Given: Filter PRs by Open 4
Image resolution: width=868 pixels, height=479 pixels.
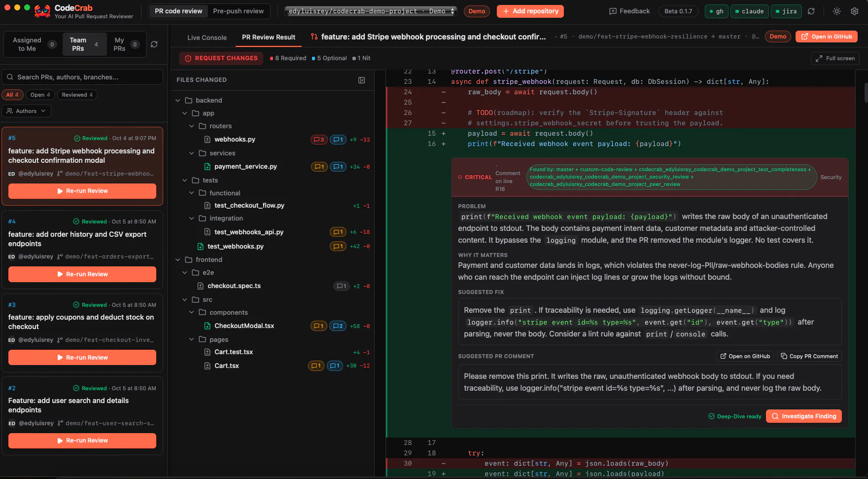Looking at the screenshot, I should [40, 95].
